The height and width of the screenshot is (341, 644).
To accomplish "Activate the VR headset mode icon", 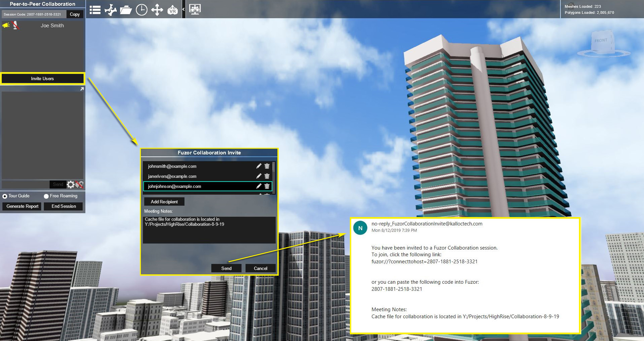I will 172,10.
